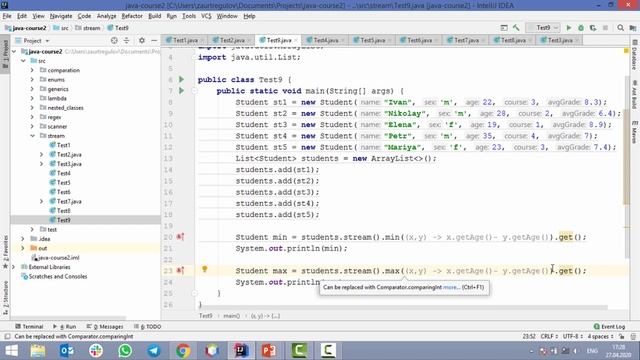The width and height of the screenshot is (640, 360).
Task: Open Favorites side panel
Action: [5, 251]
